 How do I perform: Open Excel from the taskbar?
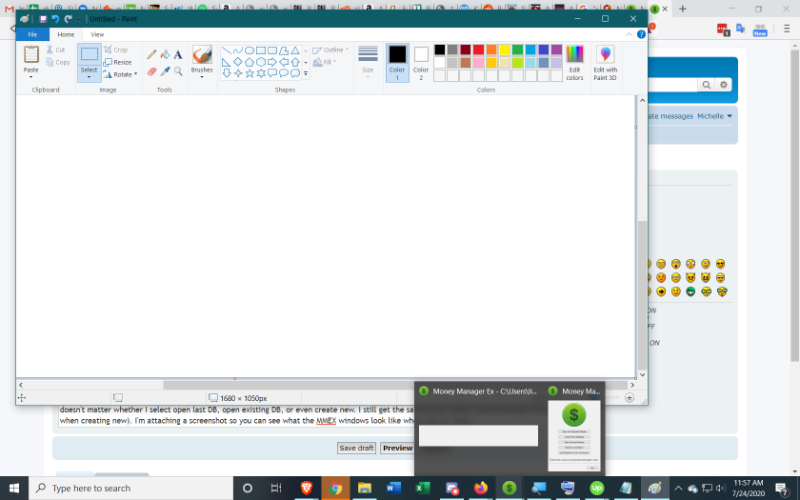pos(422,488)
